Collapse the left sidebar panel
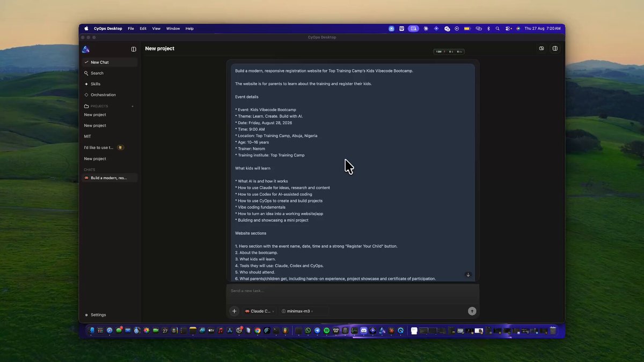 134,49
